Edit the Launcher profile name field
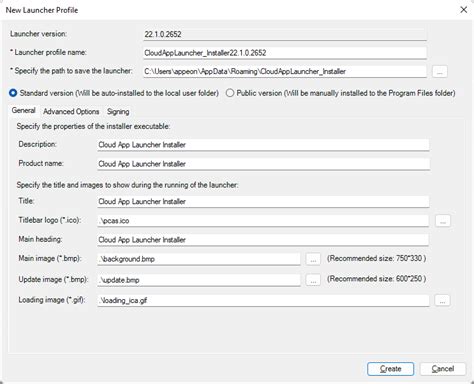The height and width of the screenshot is (384, 474). pos(285,53)
